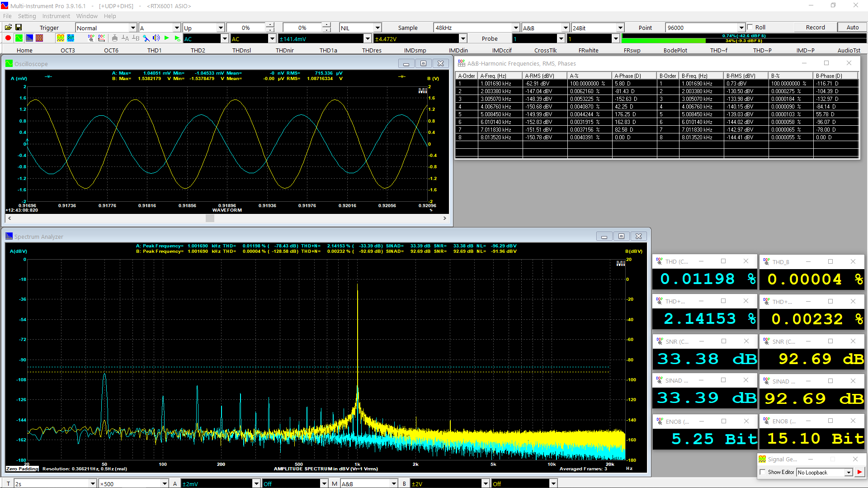The width and height of the screenshot is (868, 488).
Task: Click the save floppy disk icon
Action: (x=19, y=27)
